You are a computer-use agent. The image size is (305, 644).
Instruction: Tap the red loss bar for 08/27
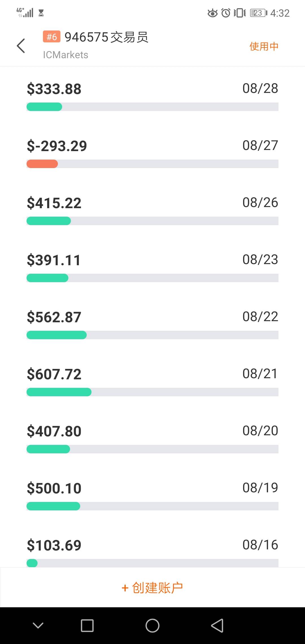(42, 164)
